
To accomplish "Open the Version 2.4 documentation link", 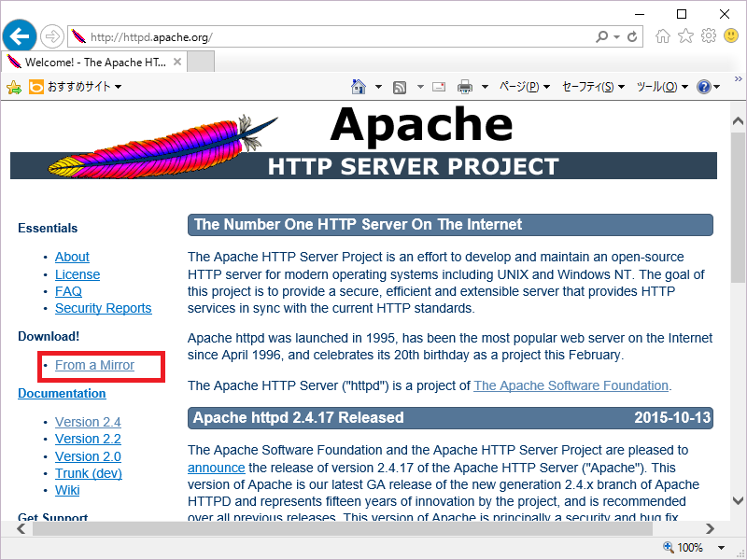I will 88,422.
